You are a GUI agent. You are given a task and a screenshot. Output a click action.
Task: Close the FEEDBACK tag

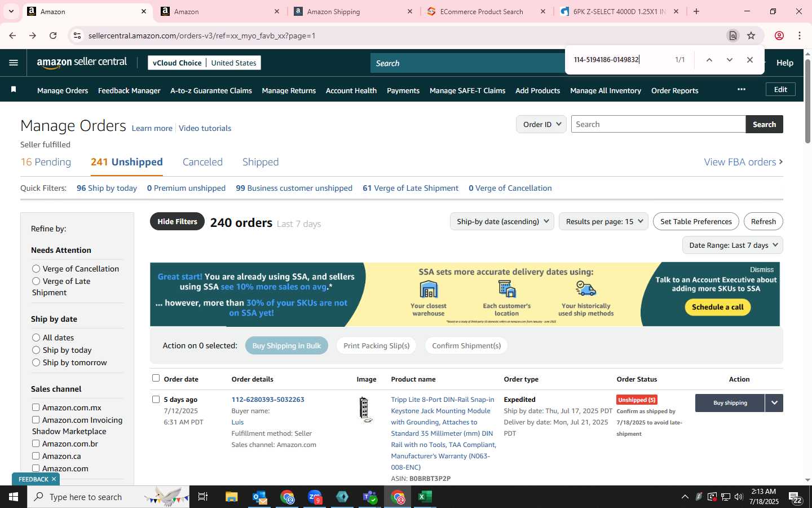(x=54, y=479)
